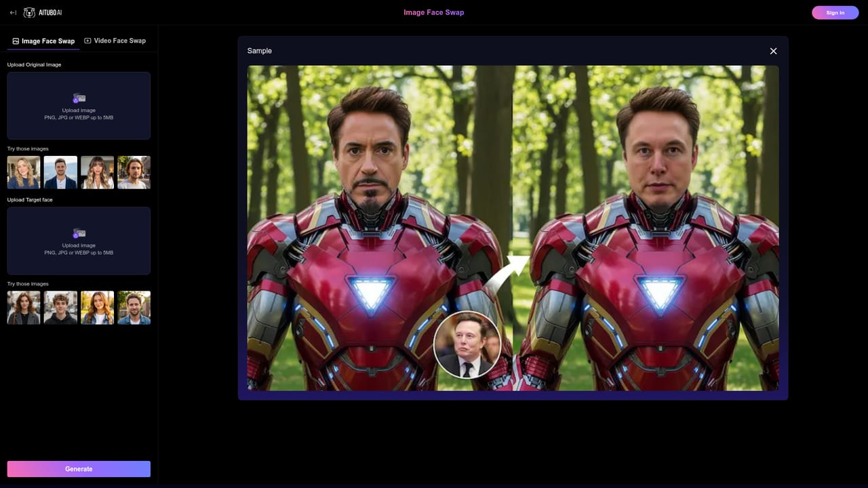Select long-haired woman original sample image

(x=97, y=172)
